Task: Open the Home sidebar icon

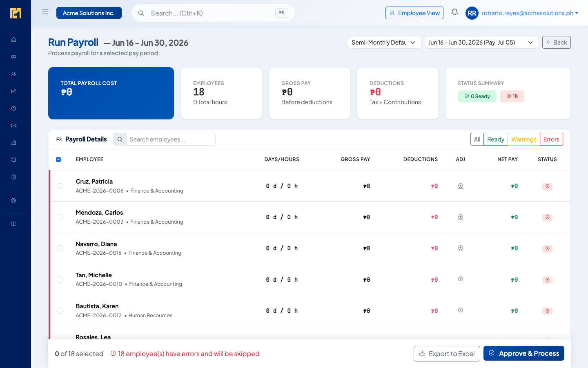Action: pos(13,40)
